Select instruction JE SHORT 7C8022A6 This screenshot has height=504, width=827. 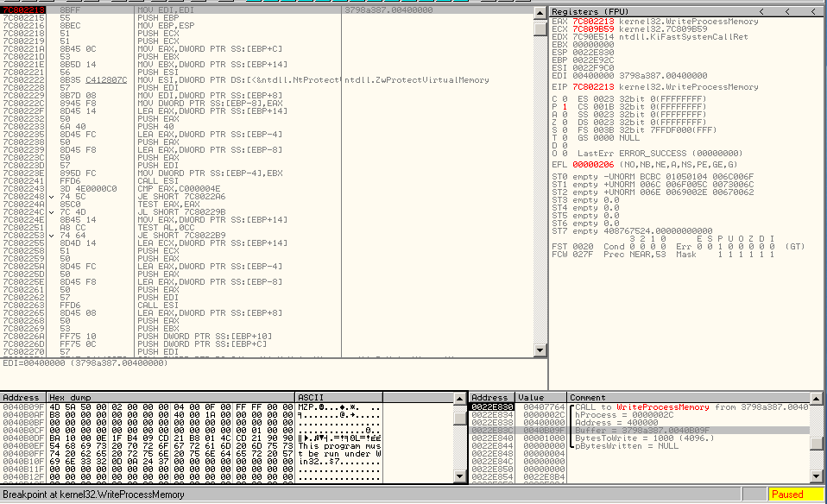[x=181, y=197]
